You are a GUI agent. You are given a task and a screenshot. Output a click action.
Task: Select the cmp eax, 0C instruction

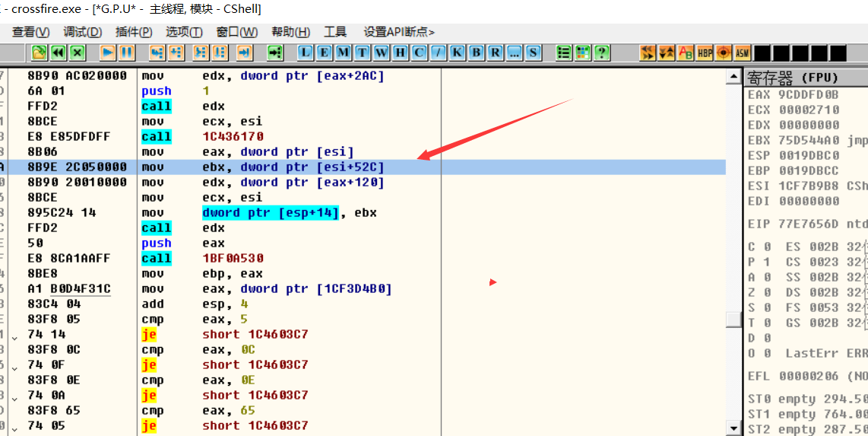click(x=363, y=350)
